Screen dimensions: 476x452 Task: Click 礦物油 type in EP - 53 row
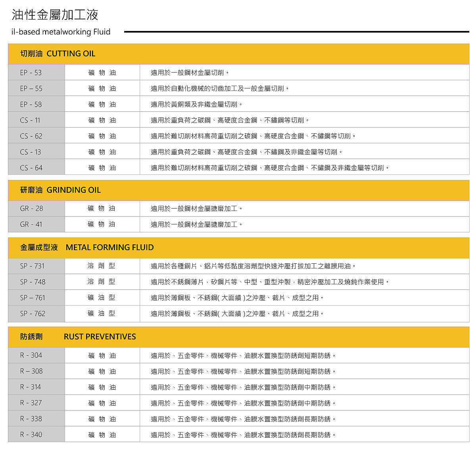click(102, 73)
